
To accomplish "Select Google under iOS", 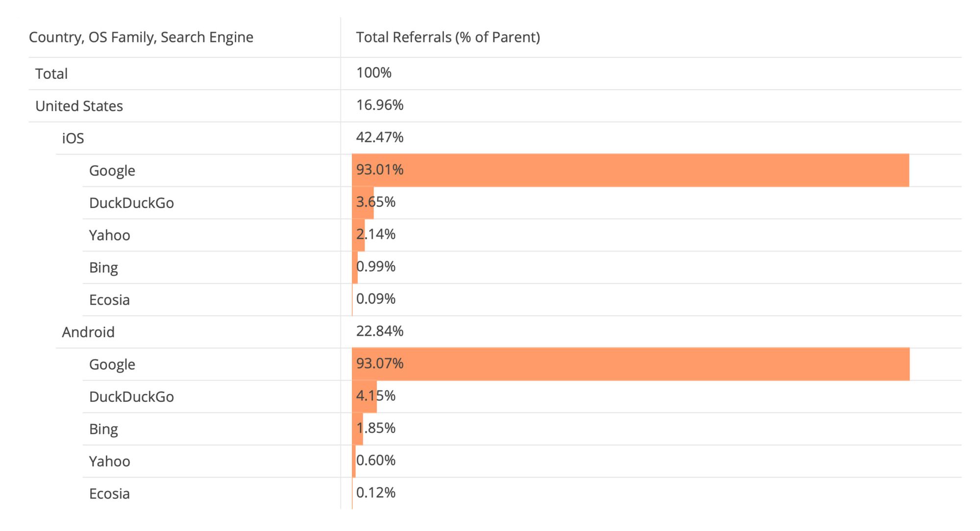I will coord(112,171).
